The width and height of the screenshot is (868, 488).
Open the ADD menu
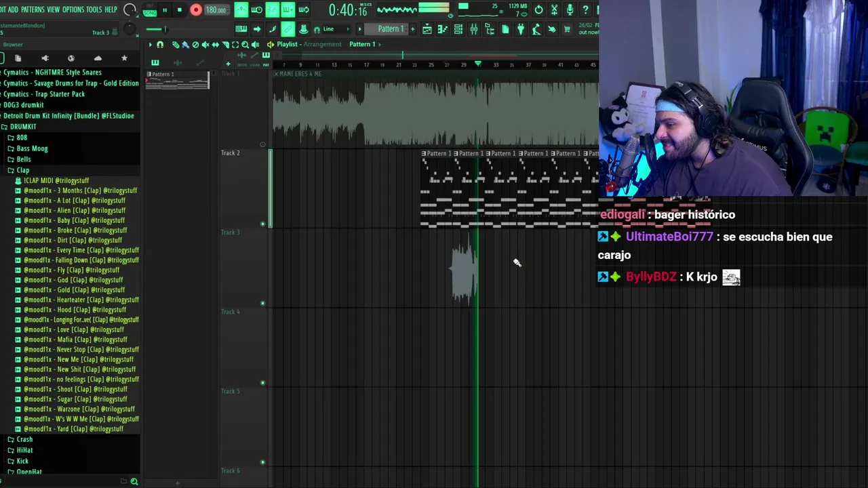coord(13,9)
